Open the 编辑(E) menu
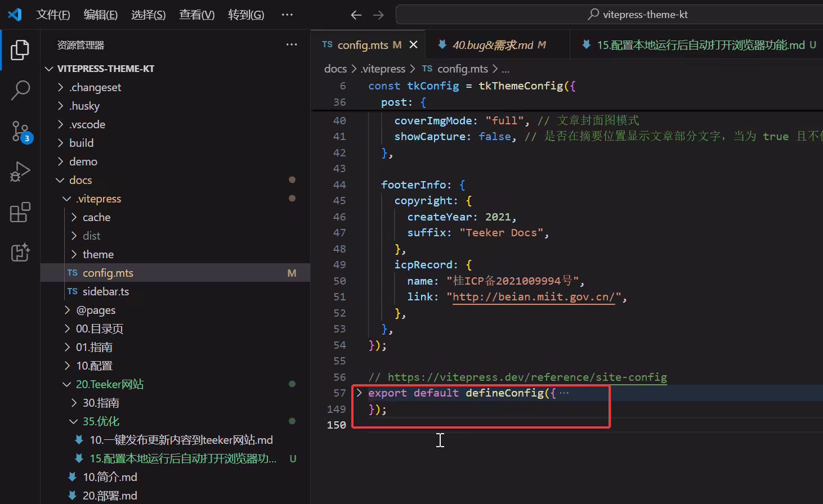823x504 pixels. [101, 15]
